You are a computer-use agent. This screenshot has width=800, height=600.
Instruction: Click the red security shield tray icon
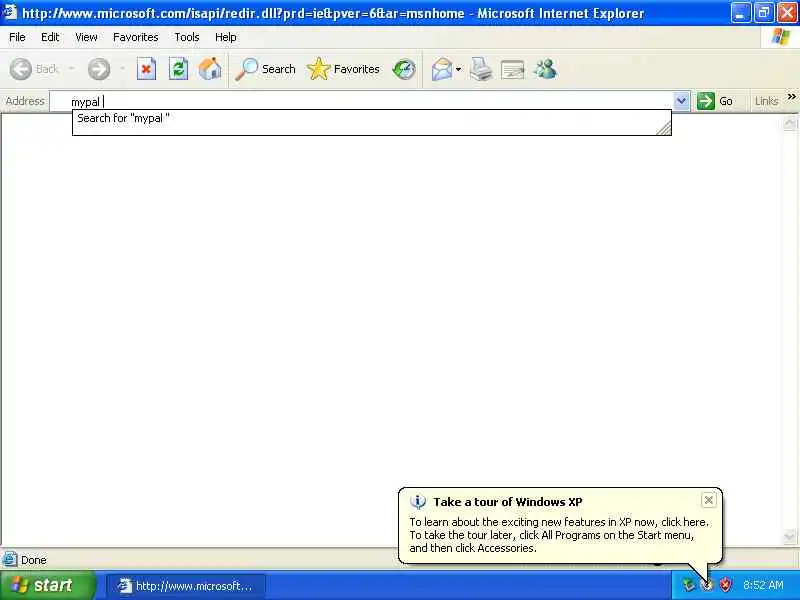pyautogui.click(x=725, y=585)
